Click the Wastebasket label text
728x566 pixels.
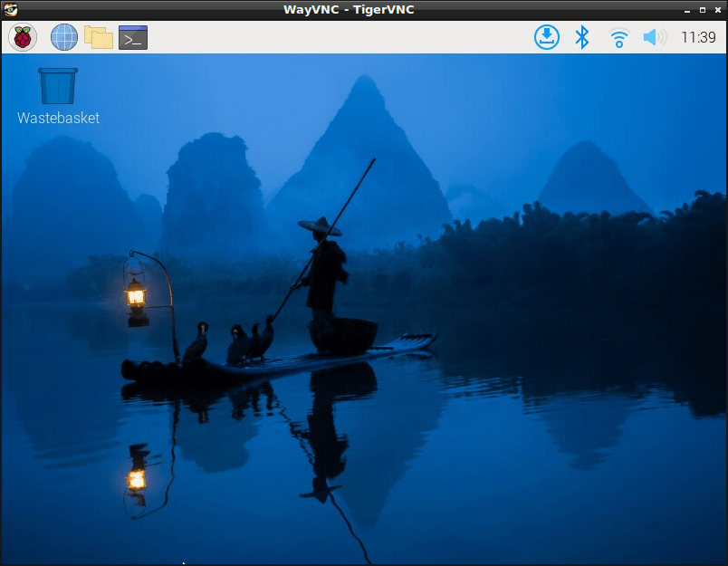coord(59,118)
